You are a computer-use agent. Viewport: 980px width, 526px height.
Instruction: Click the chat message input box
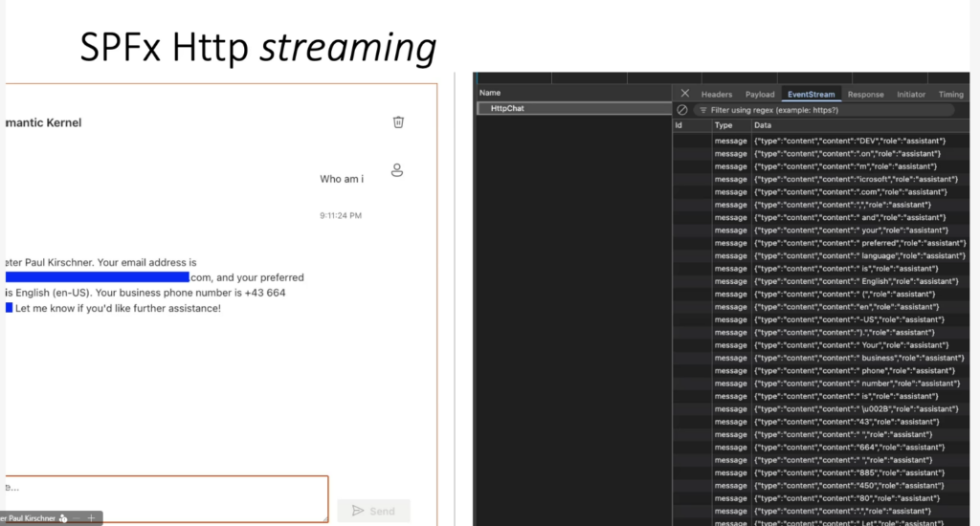167,498
